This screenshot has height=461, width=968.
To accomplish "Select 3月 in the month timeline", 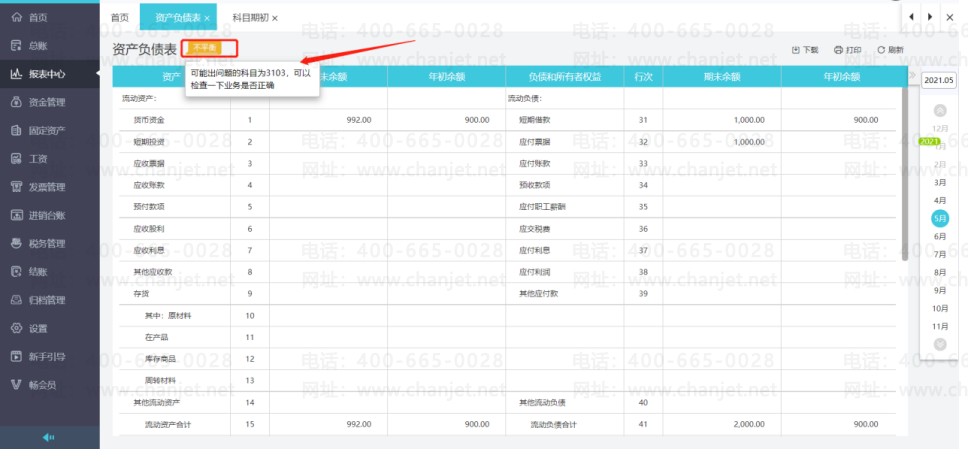I will click(940, 183).
